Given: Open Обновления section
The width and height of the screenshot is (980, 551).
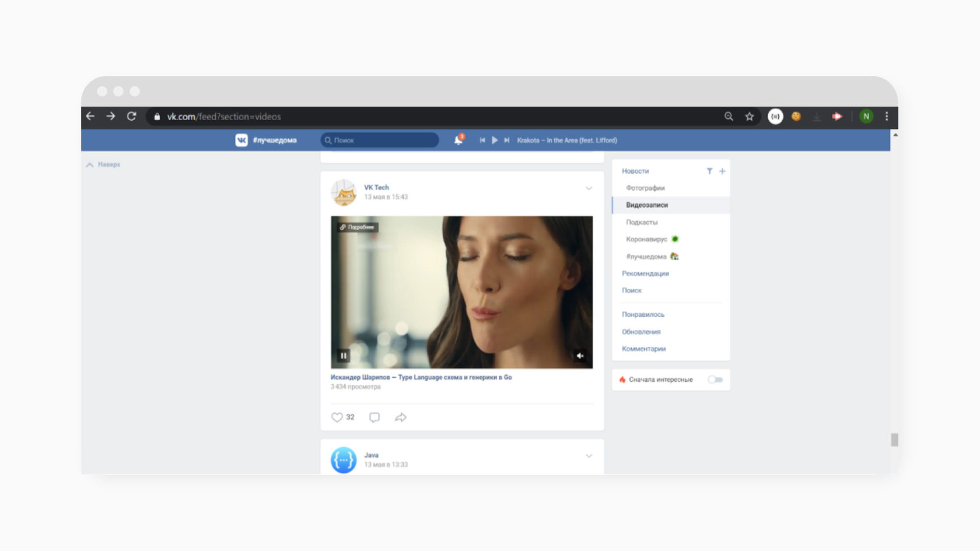Looking at the screenshot, I should click(x=641, y=332).
